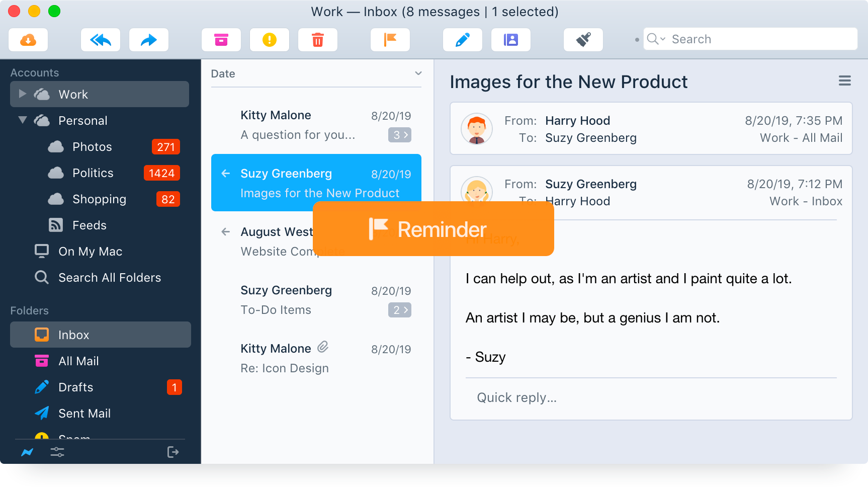The width and height of the screenshot is (868, 489).
Task: Mark message as Spam with the warning icon
Action: (x=270, y=40)
